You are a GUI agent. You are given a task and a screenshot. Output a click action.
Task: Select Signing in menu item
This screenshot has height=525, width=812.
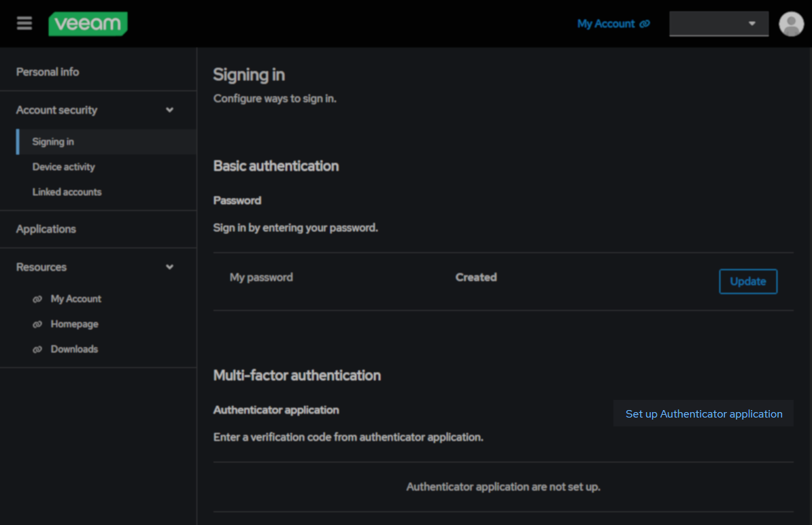point(107,141)
